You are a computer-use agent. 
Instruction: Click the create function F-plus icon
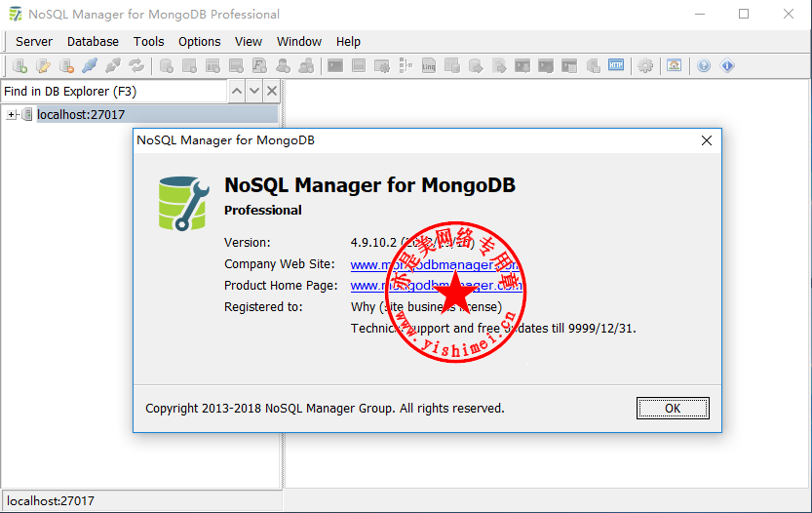click(259, 65)
